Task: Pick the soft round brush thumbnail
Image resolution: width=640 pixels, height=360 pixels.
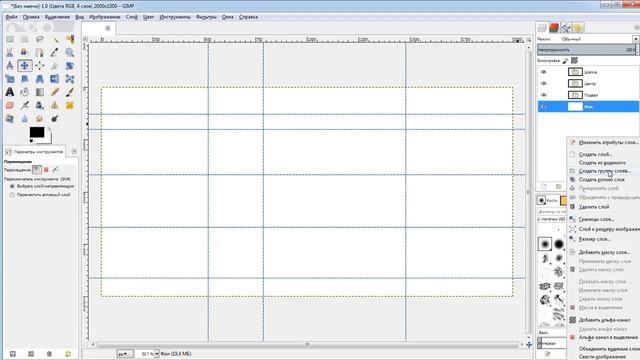Action: click(545, 244)
